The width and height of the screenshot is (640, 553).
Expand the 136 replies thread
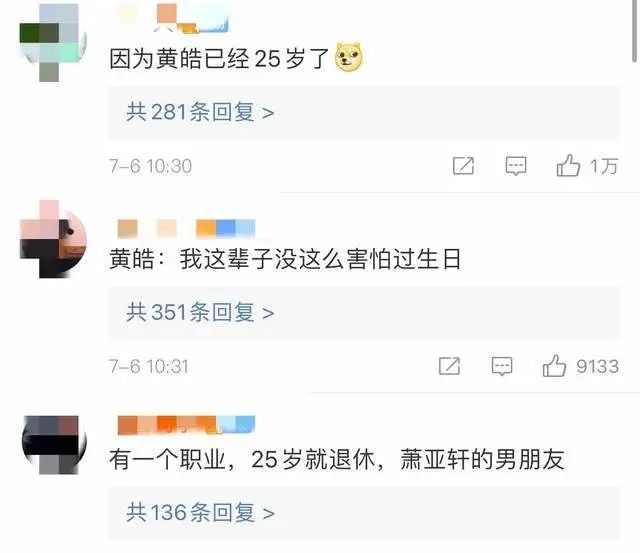click(200, 513)
